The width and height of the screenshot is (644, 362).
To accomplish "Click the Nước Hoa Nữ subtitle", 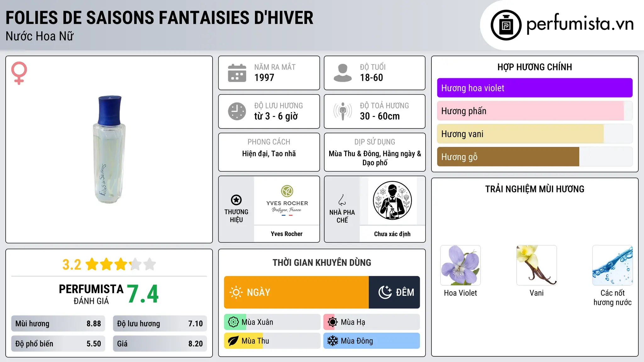I will point(40,36).
